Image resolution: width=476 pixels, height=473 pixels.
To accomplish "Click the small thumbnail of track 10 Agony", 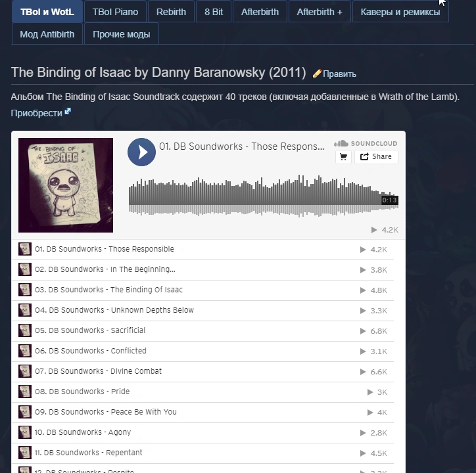I will pyautogui.click(x=25, y=432).
